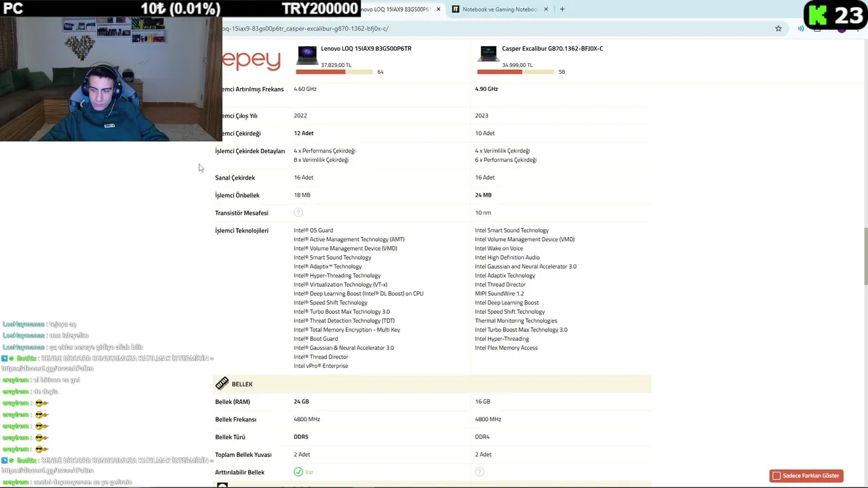868x488 pixels.
Task: Select the '16 GB' RAM value
Action: [x=482, y=402]
